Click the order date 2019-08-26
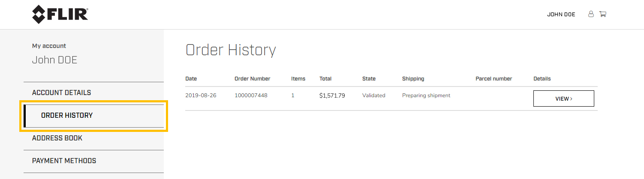 click(201, 95)
